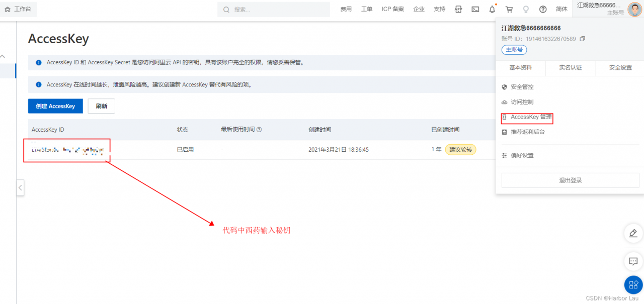This screenshot has height=304, width=644.
Task: Open ICP 备案 menu item
Action: click(392, 9)
